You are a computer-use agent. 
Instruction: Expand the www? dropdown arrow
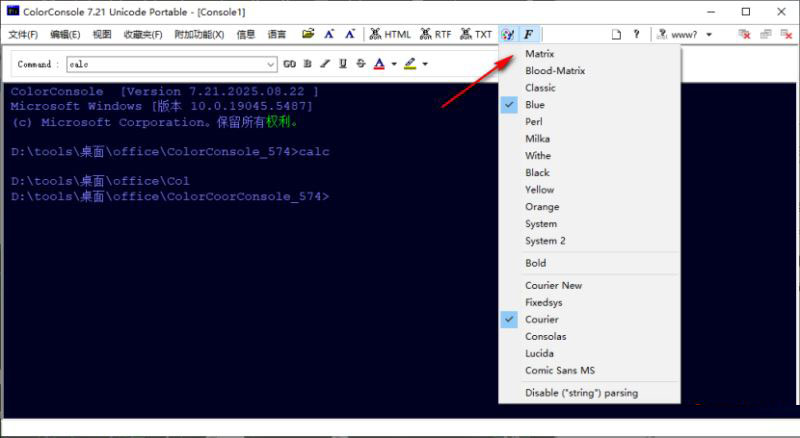point(709,35)
